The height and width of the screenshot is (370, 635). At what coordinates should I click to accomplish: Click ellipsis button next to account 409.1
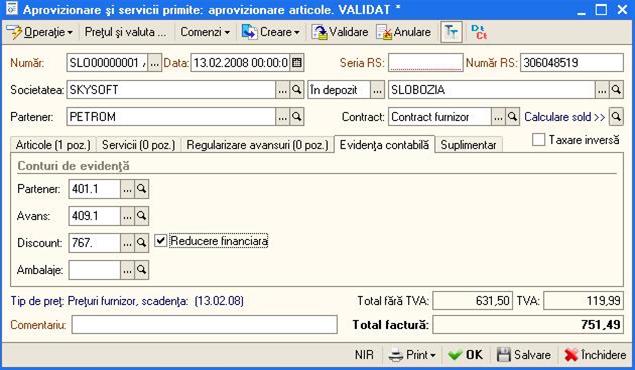[127, 216]
